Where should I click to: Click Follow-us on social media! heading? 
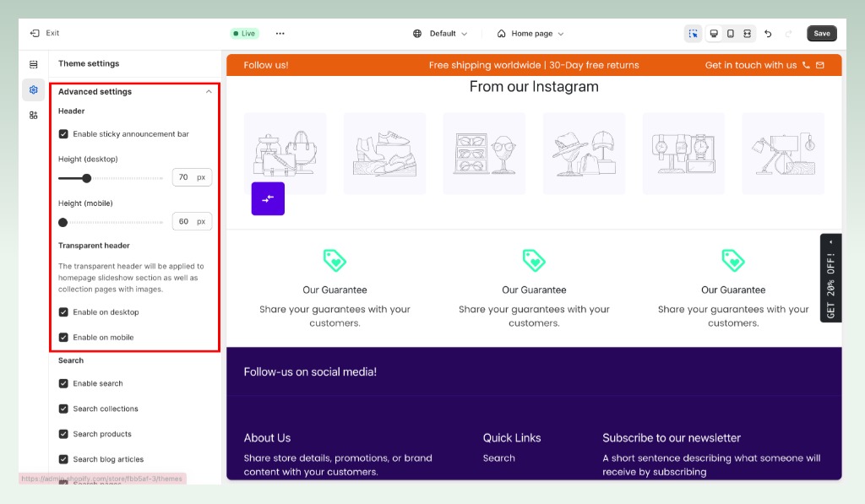point(310,372)
